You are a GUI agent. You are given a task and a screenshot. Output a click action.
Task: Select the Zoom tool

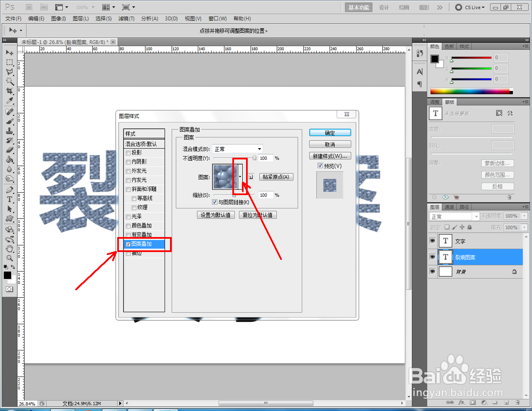[9, 258]
